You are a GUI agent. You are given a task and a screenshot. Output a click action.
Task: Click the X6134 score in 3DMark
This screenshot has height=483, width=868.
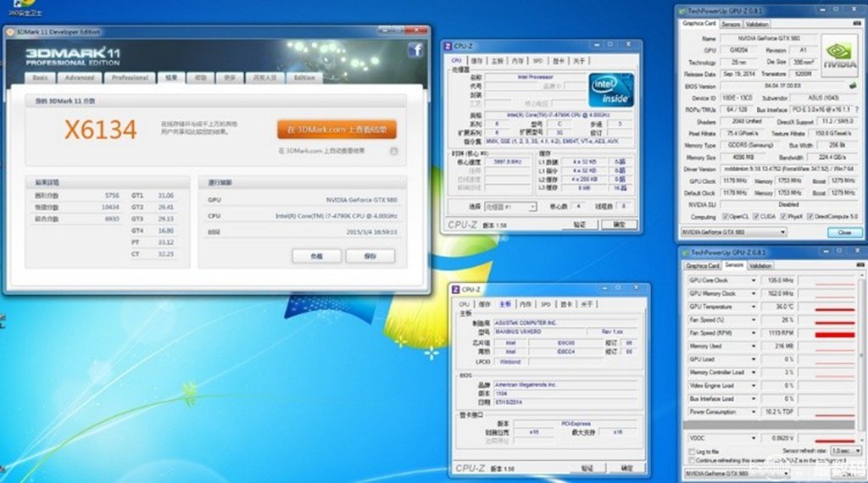click(x=100, y=130)
